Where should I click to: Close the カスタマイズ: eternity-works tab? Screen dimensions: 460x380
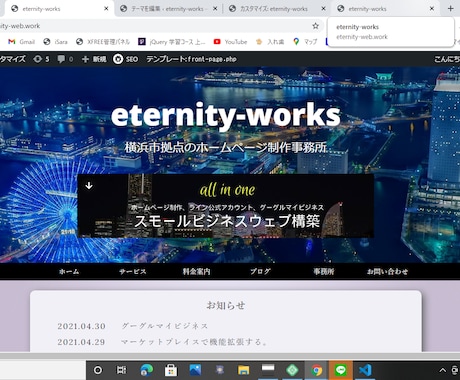323,9
